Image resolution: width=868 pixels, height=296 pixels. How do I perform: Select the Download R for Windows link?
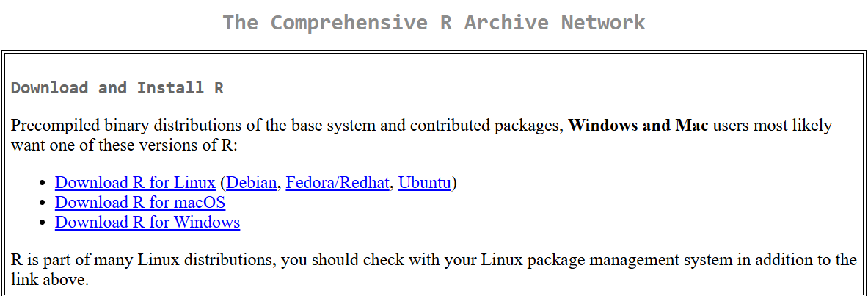pos(147,222)
